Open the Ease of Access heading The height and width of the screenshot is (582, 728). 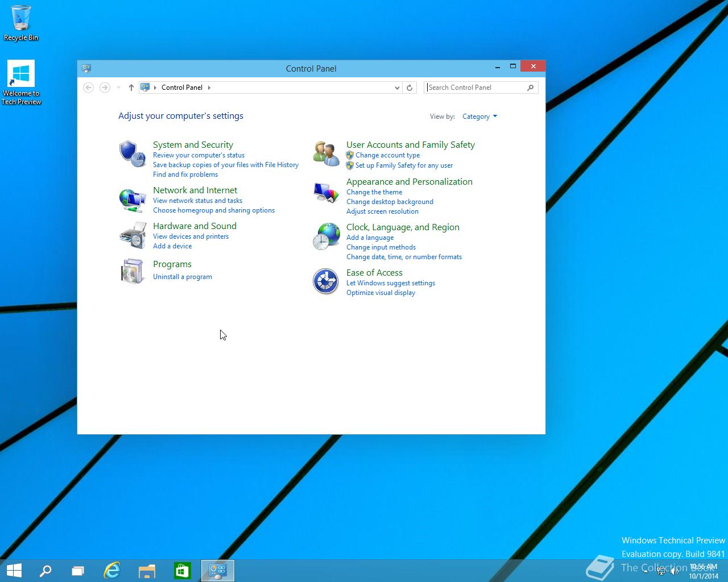pos(374,273)
